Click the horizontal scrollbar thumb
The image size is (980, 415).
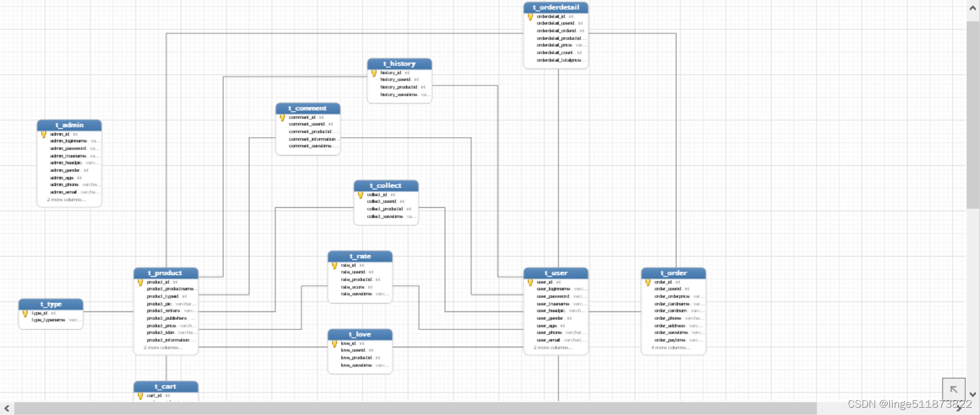click(416, 408)
